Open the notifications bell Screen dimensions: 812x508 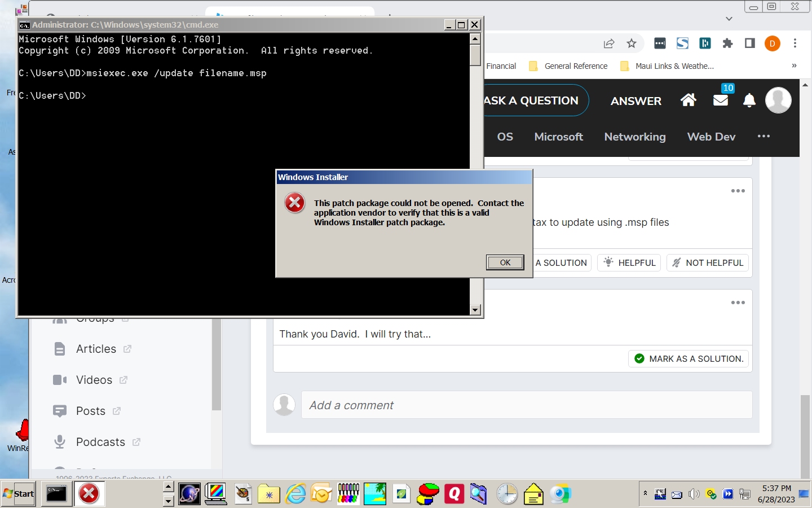[x=749, y=100]
